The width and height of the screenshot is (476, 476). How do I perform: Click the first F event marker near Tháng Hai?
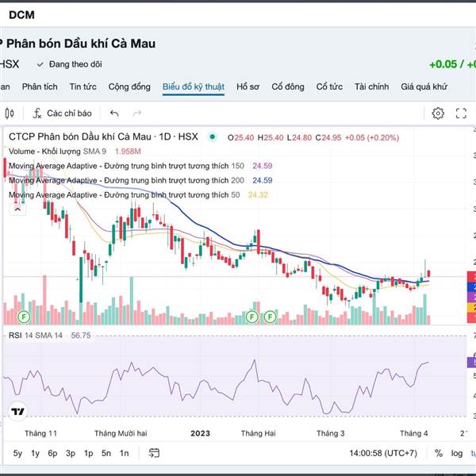pyautogui.click(x=252, y=317)
